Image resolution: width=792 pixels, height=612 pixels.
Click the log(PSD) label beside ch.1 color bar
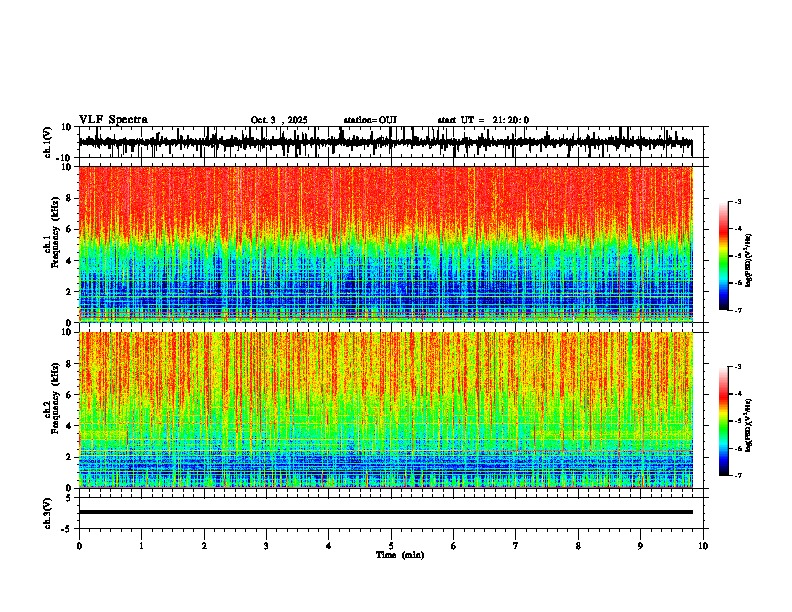click(x=749, y=261)
